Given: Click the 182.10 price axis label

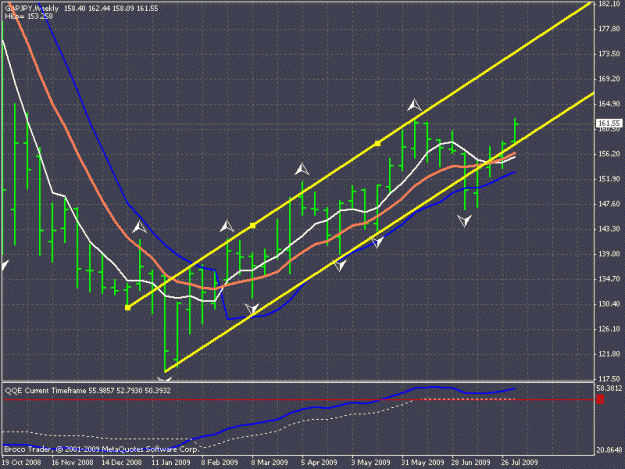Looking at the screenshot, I should [x=609, y=4].
